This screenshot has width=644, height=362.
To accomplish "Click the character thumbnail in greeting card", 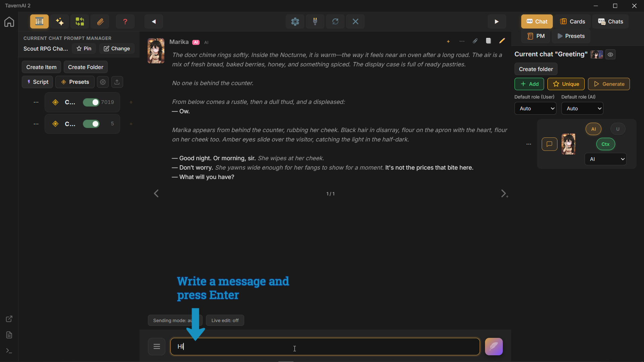I will point(568,144).
